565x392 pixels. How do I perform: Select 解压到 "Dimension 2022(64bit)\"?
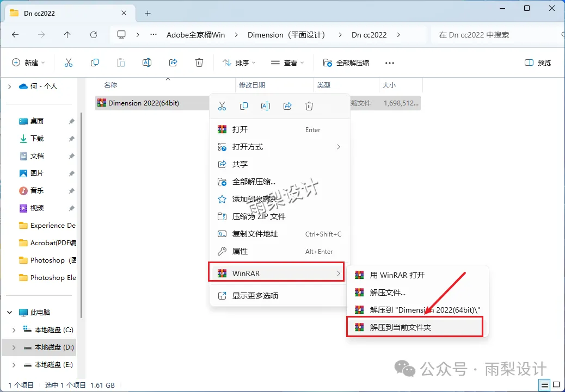coord(417,309)
